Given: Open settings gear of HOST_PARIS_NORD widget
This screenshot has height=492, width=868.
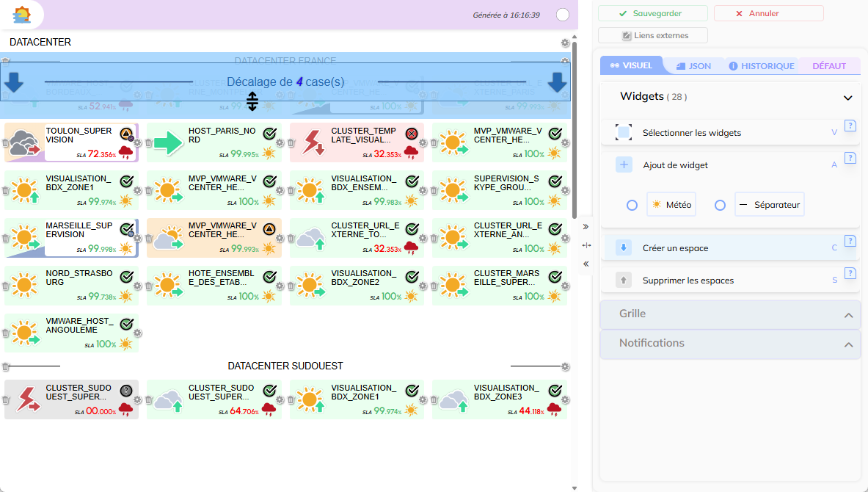Looking at the screenshot, I should [x=280, y=143].
